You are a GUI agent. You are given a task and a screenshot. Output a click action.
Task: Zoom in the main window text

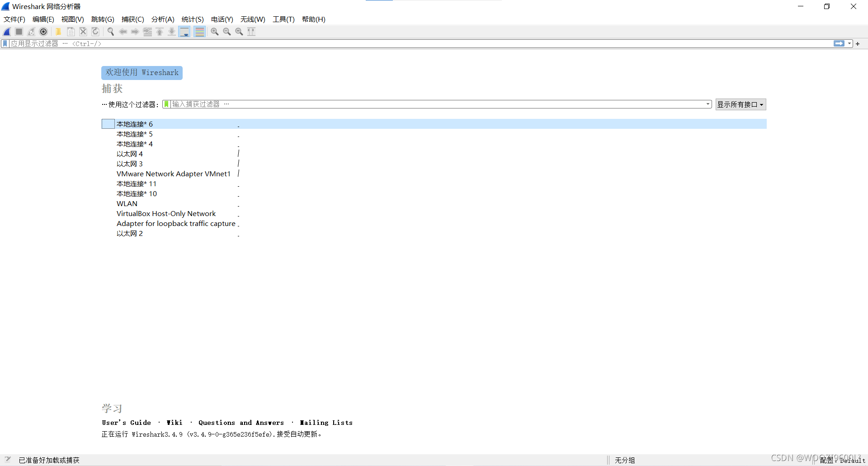(215, 32)
